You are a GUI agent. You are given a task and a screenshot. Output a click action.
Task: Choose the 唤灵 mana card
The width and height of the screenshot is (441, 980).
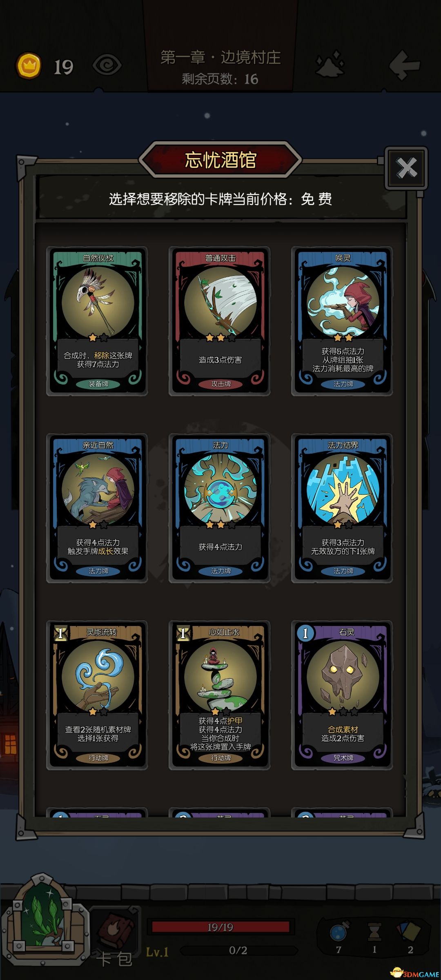tap(342, 321)
